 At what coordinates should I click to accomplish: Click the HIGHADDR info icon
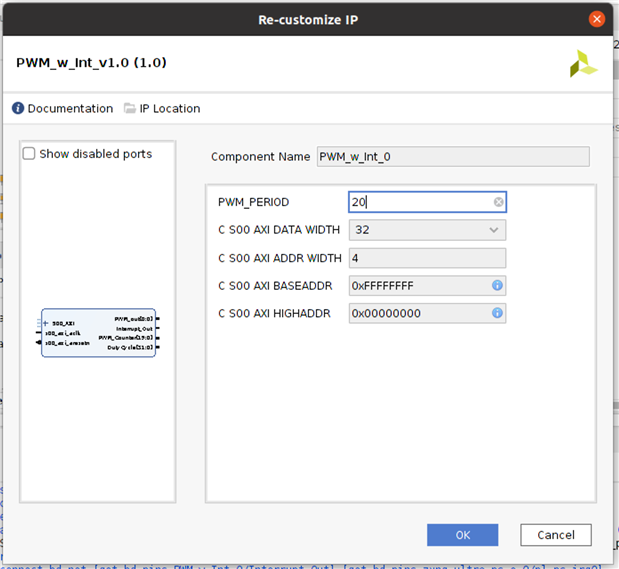pos(497,313)
